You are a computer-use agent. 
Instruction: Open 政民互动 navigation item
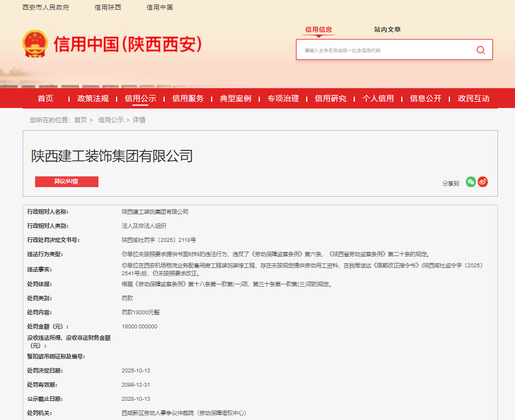[x=473, y=98]
